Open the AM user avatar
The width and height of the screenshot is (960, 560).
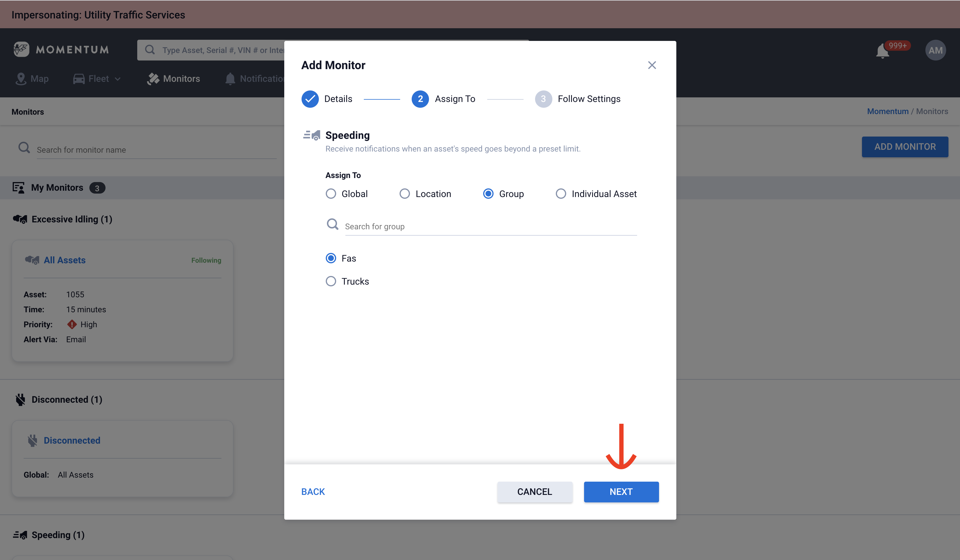click(x=935, y=50)
